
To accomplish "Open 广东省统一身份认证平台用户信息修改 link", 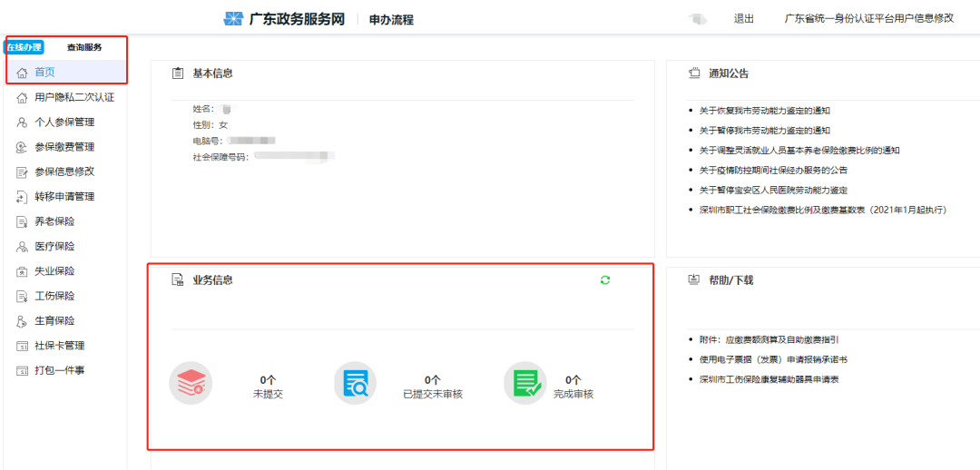I will 868,19.
